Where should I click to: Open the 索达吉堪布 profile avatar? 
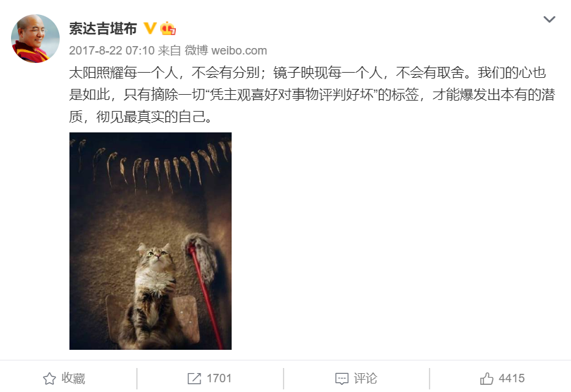35,39
